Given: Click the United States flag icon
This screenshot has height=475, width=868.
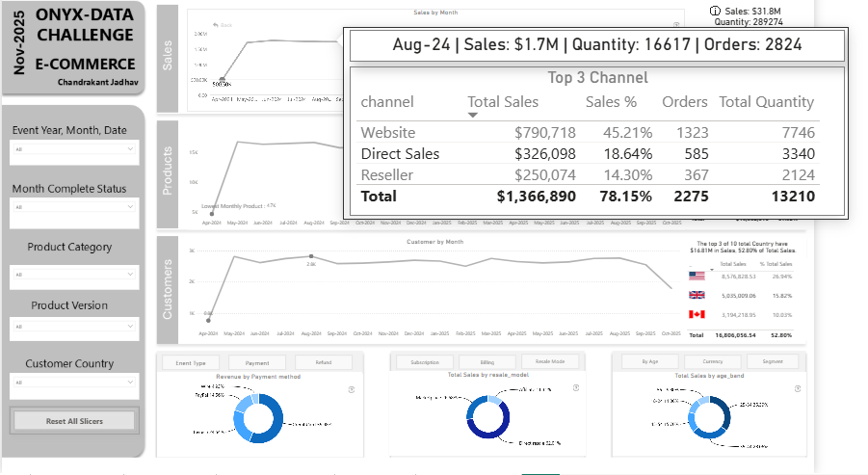Looking at the screenshot, I should click(697, 276).
